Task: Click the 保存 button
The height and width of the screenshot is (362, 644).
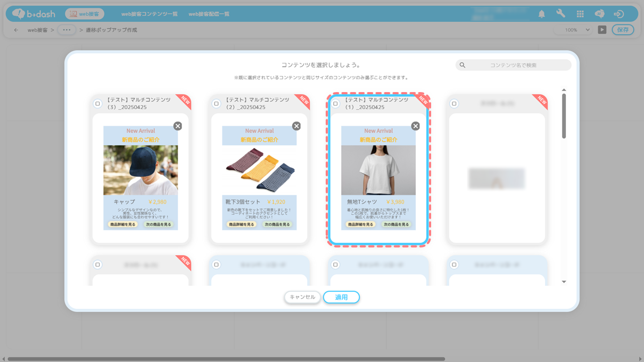Action: point(623,30)
